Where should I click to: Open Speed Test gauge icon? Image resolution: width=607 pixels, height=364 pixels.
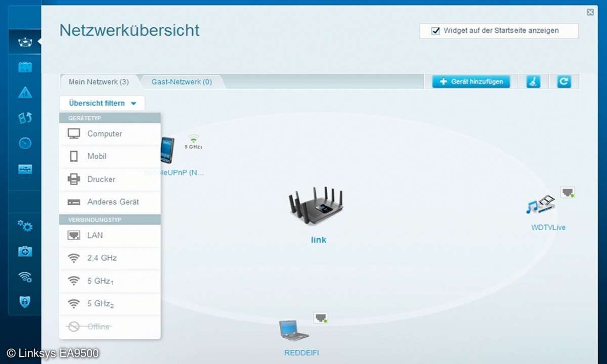coord(25,143)
